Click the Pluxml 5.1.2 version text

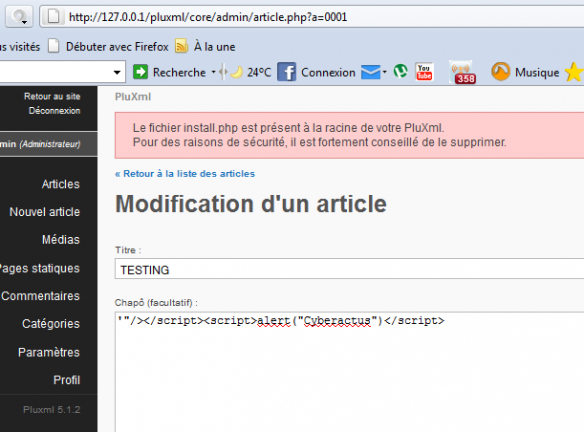click(51, 410)
